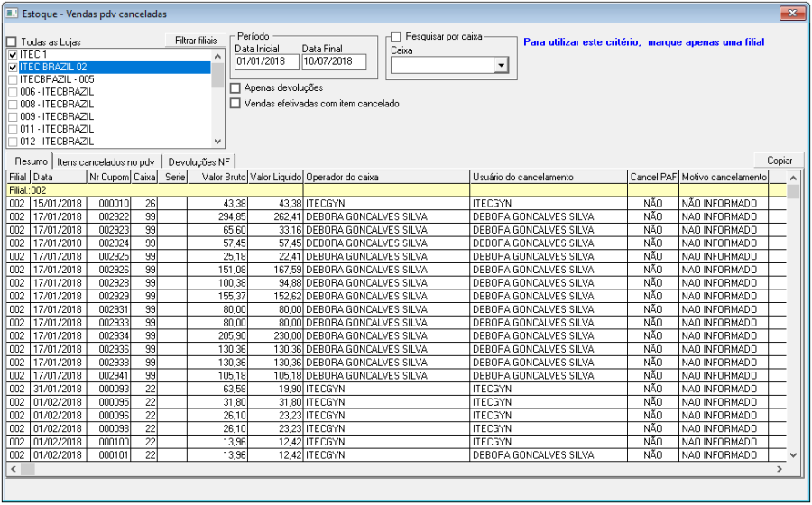Click the Copiar button
Image resolution: width=812 pixels, height=505 pixels.
pyautogui.click(x=779, y=161)
